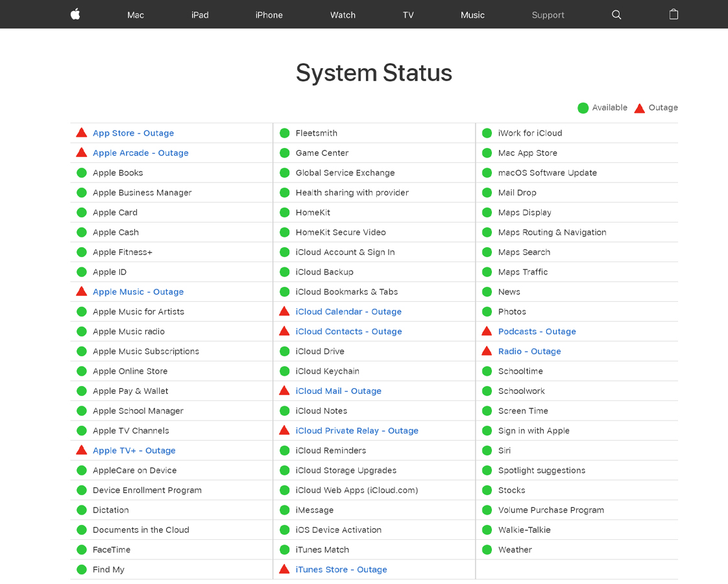Click red outage triangle beside Apple Arcade
Viewport: 728px width, 584px height.
82,152
